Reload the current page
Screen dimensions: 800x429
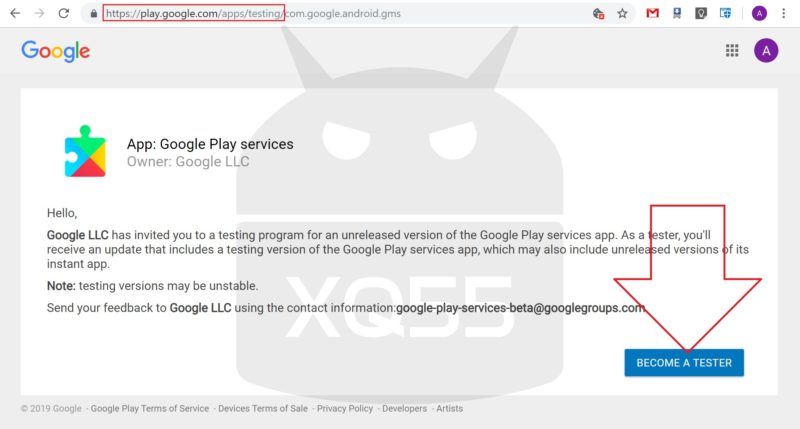[64, 14]
